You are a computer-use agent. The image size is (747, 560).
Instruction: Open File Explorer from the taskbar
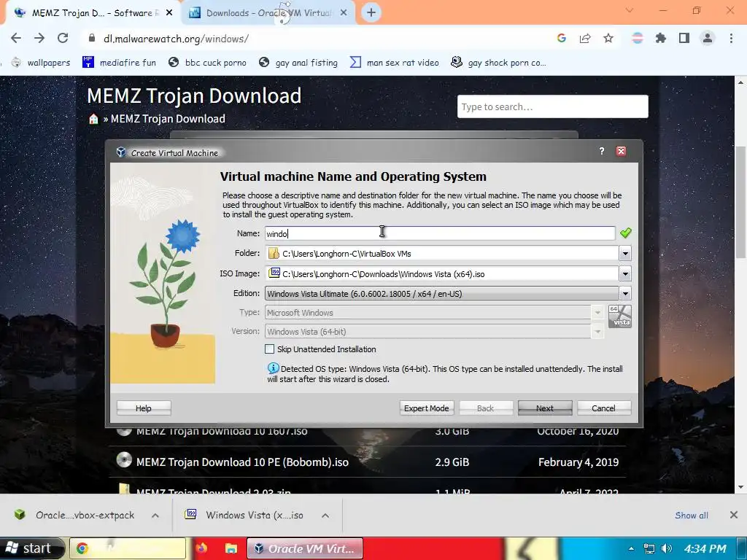(231, 548)
